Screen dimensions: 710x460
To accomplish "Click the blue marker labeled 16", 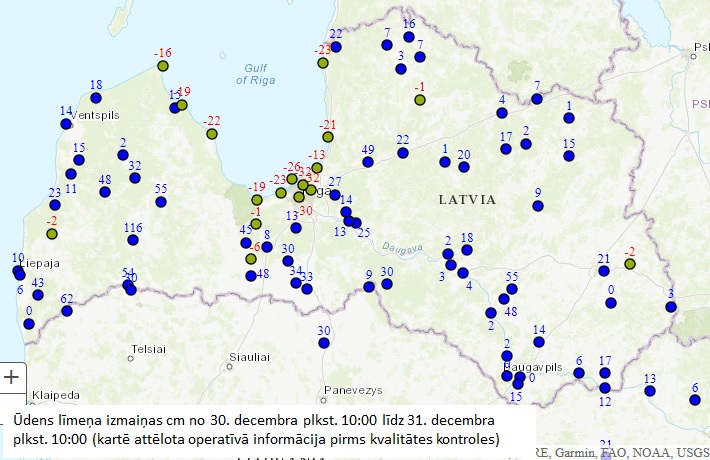I will [x=409, y=37].
